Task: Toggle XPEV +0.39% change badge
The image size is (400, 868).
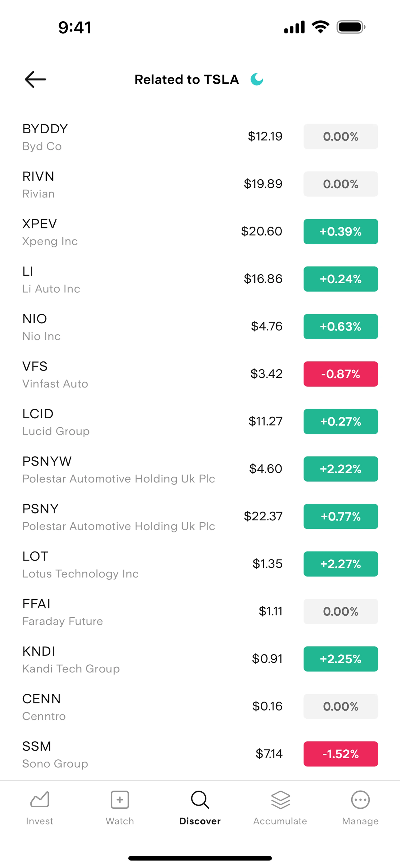Action: tap(341, 232)
